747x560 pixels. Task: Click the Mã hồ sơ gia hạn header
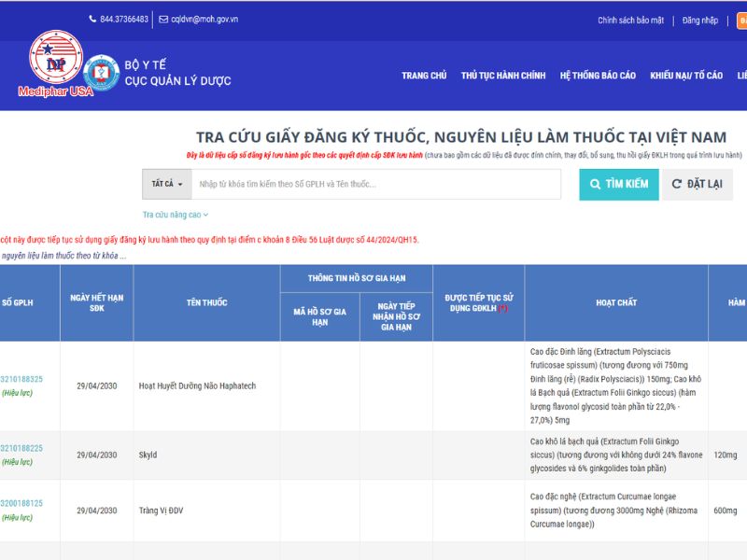(x=319, y=316)
